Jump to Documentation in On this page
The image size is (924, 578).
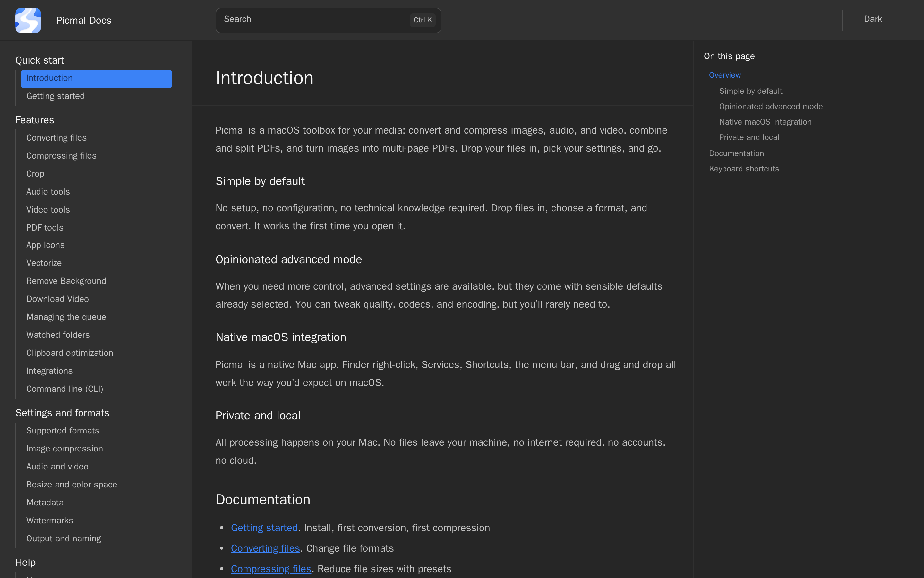736,153
